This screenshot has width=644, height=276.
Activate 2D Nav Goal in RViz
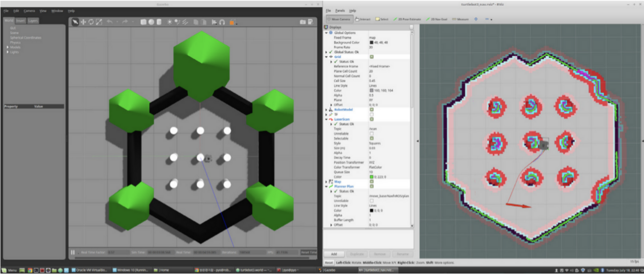tap(437, 19)
